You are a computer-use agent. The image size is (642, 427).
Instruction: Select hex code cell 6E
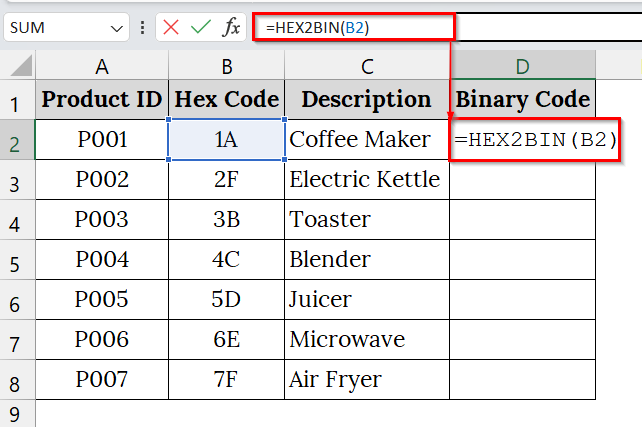click(x=226, y=340)
